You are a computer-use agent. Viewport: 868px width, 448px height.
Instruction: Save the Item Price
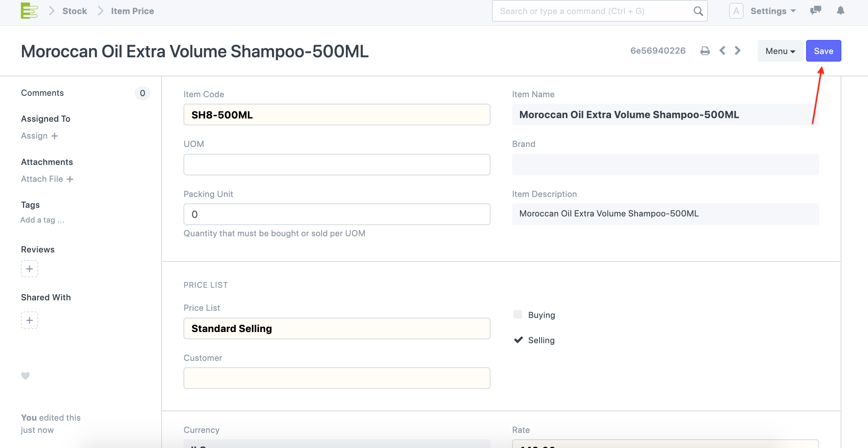pyautogui.click(x=823, y=51)
